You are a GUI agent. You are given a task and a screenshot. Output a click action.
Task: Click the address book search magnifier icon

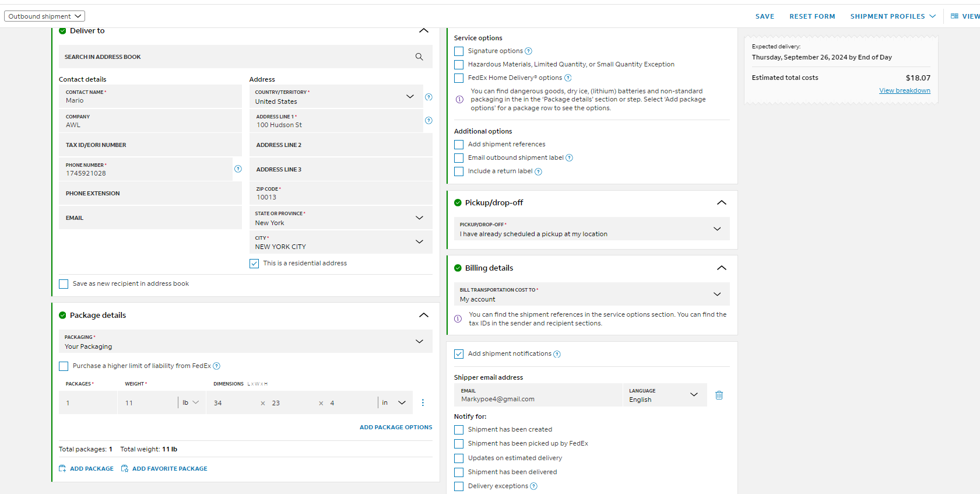point(419,57)
